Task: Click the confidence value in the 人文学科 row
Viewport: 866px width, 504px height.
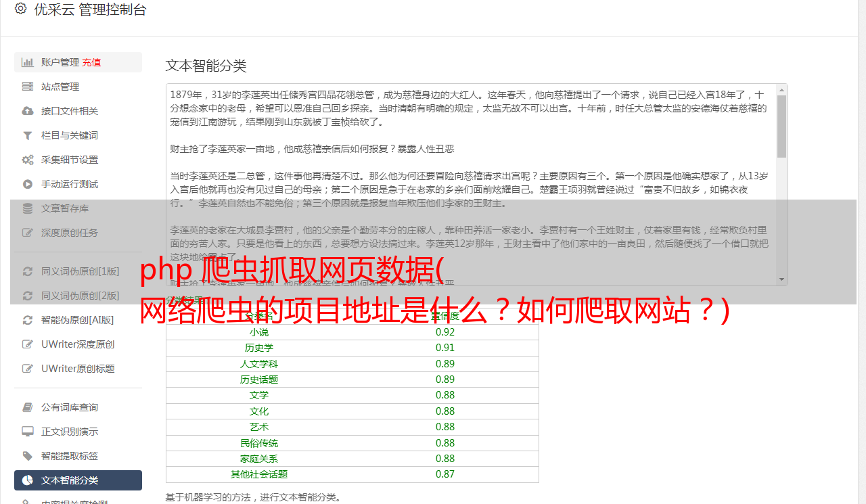Action: pos(445,364)
